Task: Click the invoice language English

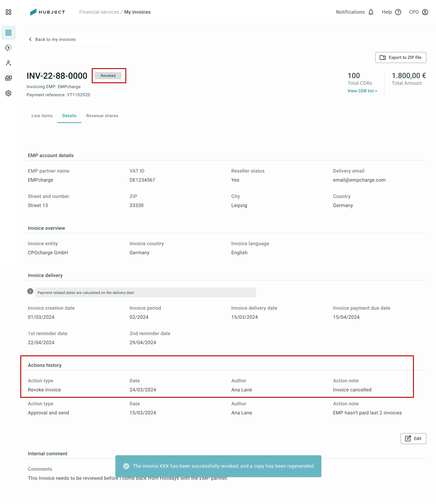Action: coord(239,253)
